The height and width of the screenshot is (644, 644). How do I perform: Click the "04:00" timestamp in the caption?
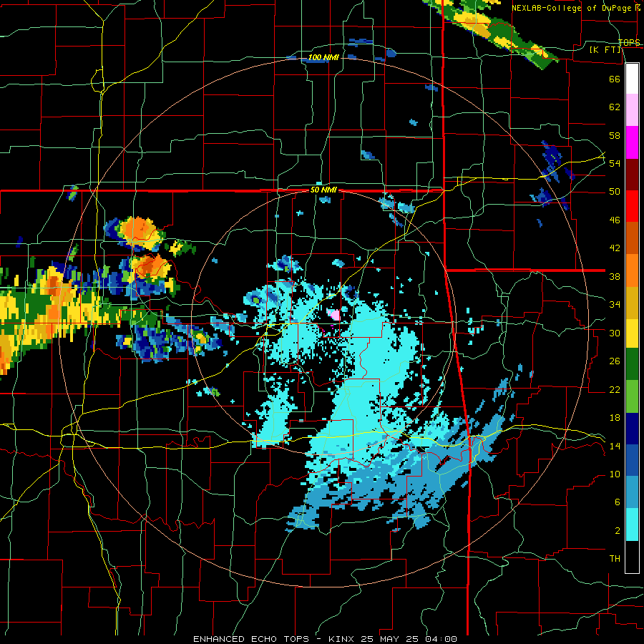pos(441,639)
